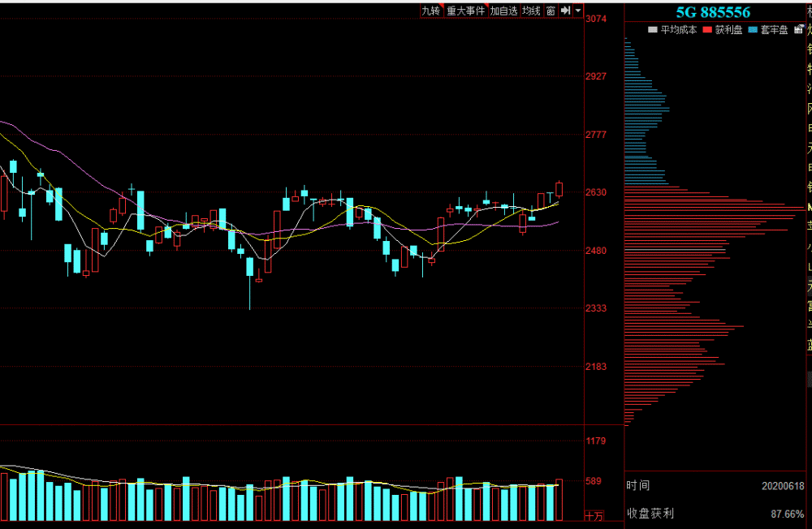Click the blue 套牢盘 legend swatch
Image resolution: width=812 pixels, height=529 pixels.
coord(753,30)
